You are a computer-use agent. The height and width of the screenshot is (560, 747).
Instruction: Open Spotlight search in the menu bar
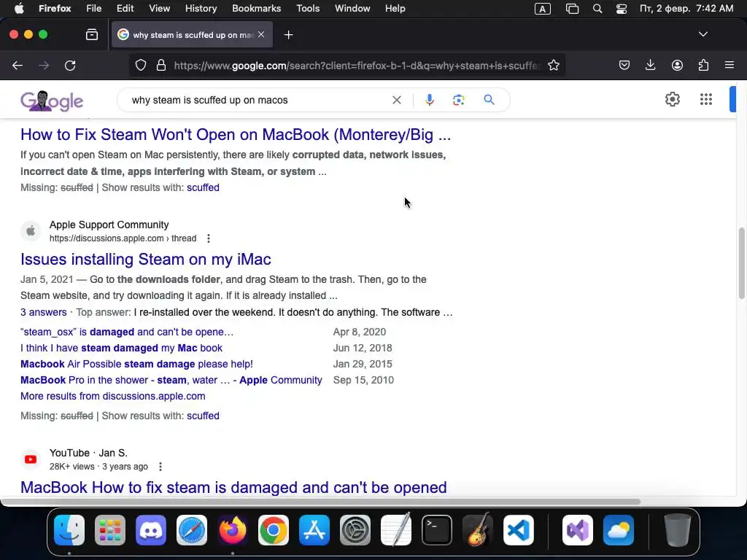coord(597,9)
